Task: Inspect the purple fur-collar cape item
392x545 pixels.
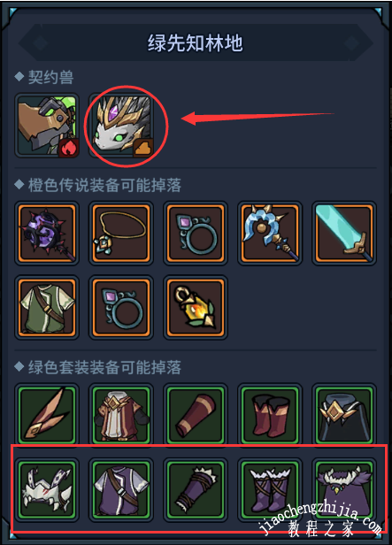Action: tap(344, 490)
